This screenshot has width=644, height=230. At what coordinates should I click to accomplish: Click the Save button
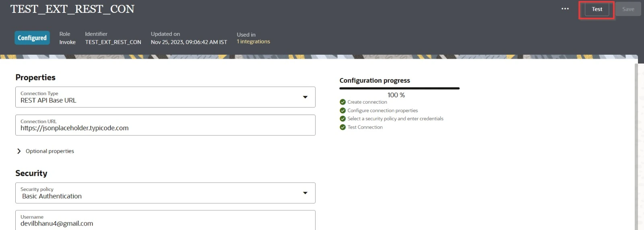point(627,9)
